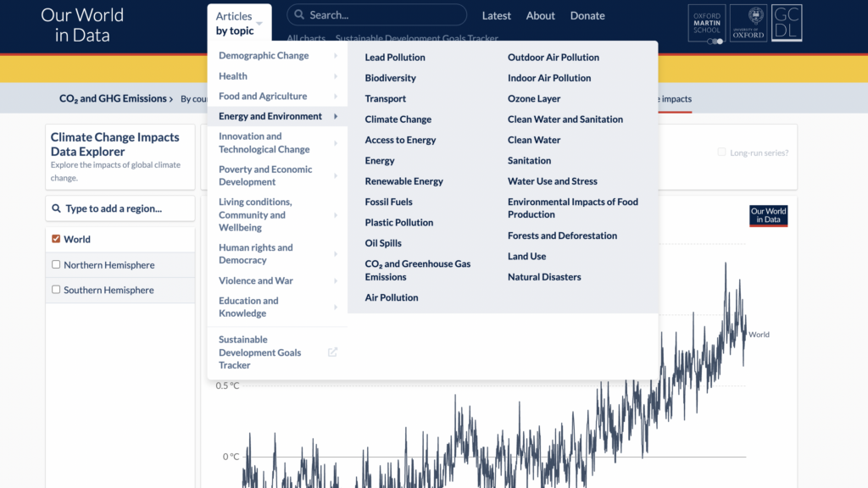868x488 pixels.
Task: Open the Access to Energy article
Action: (x=400, y=140)
